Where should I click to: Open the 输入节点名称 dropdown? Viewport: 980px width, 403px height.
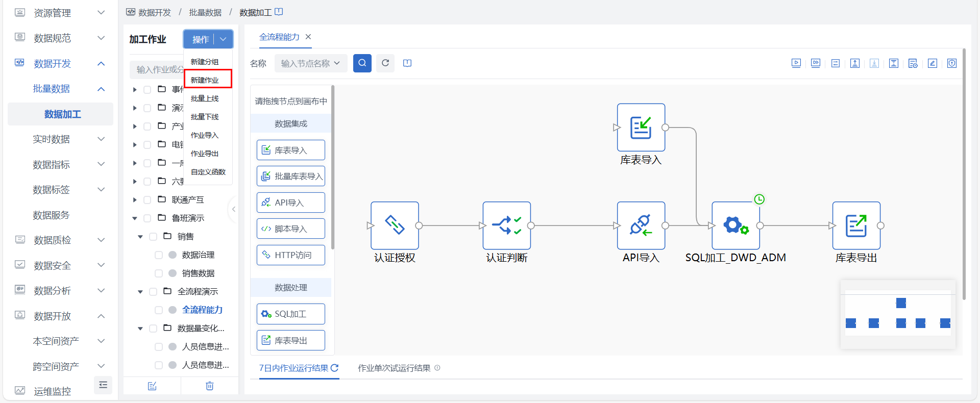pos(310,63)
